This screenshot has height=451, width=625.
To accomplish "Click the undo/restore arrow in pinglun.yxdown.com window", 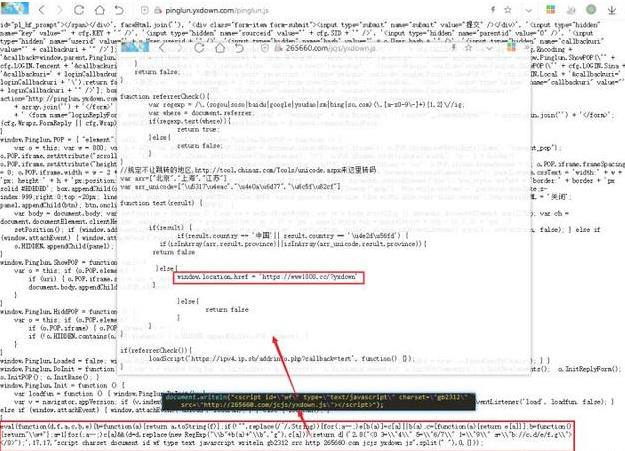I will click(119, 10).
